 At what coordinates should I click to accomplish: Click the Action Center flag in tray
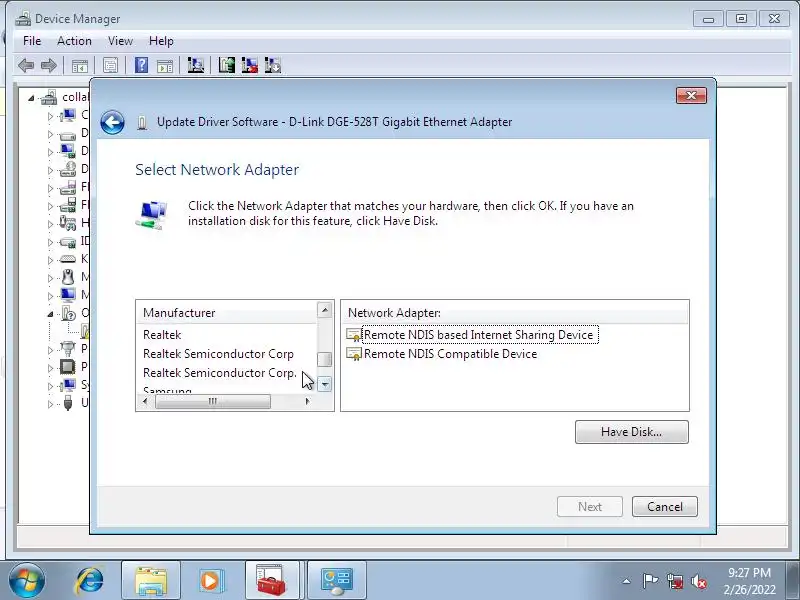(650, 581)
